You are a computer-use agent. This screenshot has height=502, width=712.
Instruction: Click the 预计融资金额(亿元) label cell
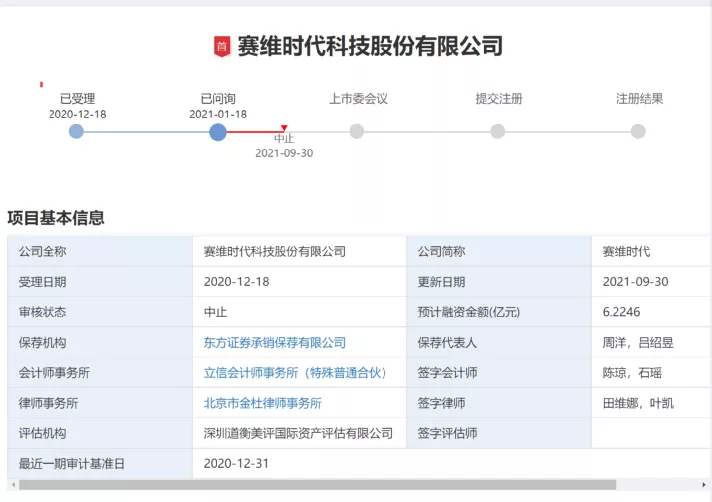499,312
